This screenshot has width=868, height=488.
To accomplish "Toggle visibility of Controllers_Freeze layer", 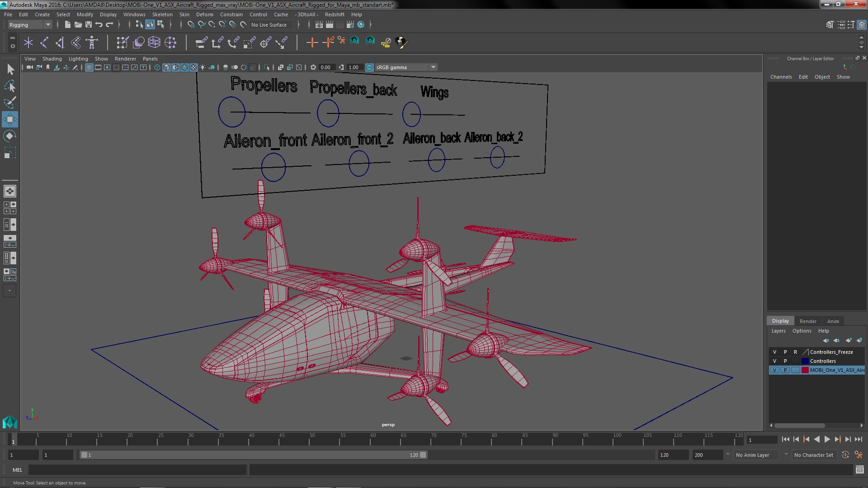I will pos(774,352).
